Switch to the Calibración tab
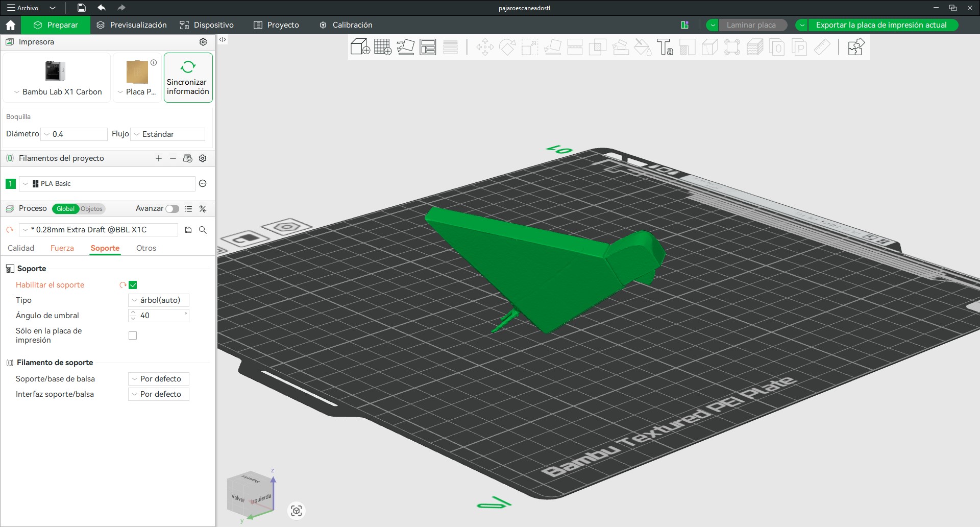The image size is (980, 527). point(346,25)
